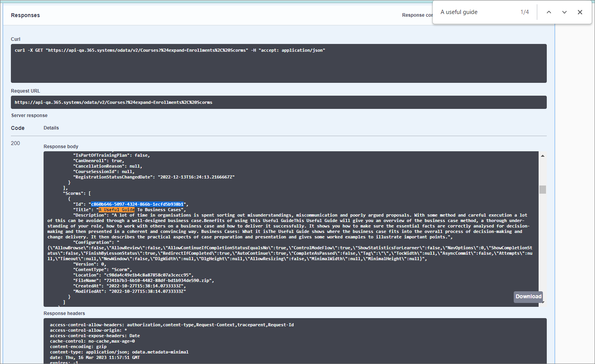Viewport: 595px width, 364px height.
Task: Go to previous find match arrow
Action: point(549,12)
